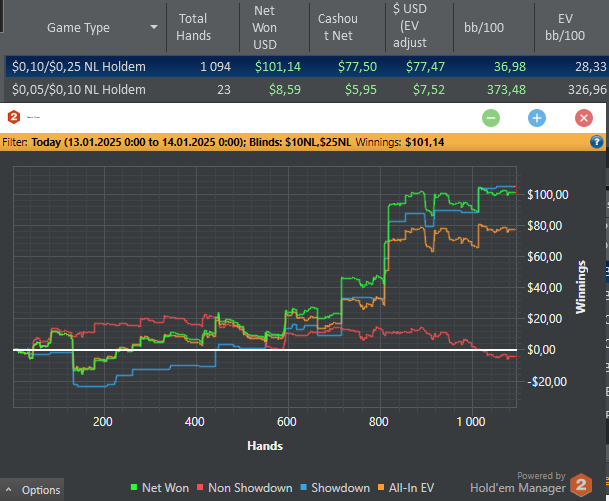Select the $0,05/$0,10 NL Holdem row
Image resolution: width=609 pixels, height=501 pixels.
(307, 90)
